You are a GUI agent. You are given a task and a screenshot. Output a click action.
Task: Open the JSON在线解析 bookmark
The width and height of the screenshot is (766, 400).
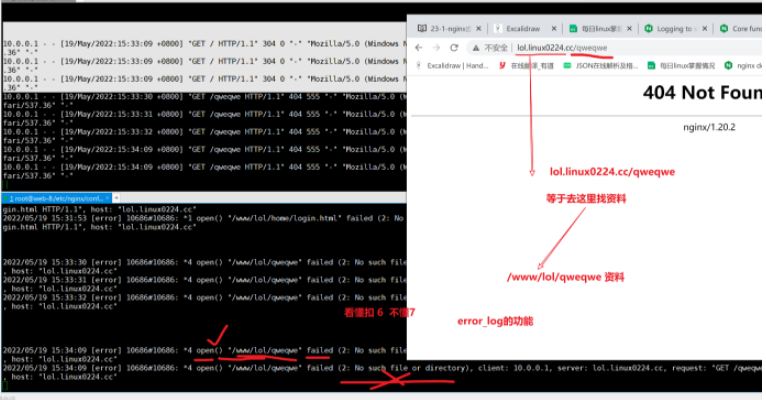pyautogui.click(x=600, y=65)
